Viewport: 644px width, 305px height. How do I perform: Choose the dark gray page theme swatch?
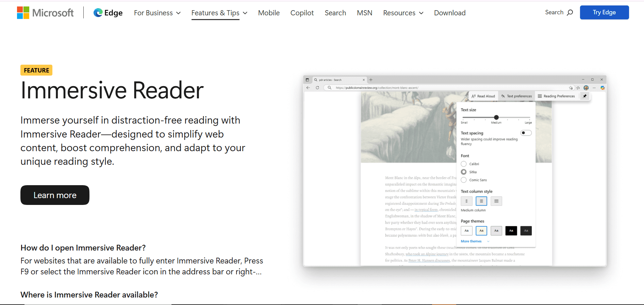526,231
